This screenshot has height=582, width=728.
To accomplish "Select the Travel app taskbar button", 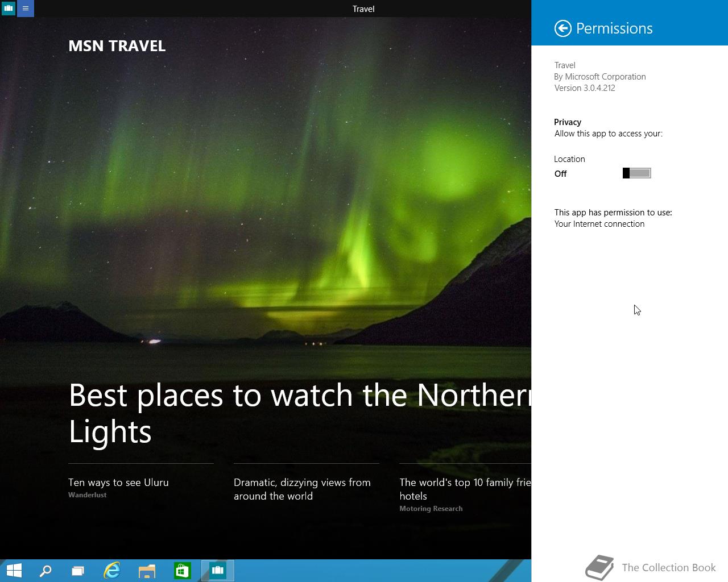I will point(217,570).
